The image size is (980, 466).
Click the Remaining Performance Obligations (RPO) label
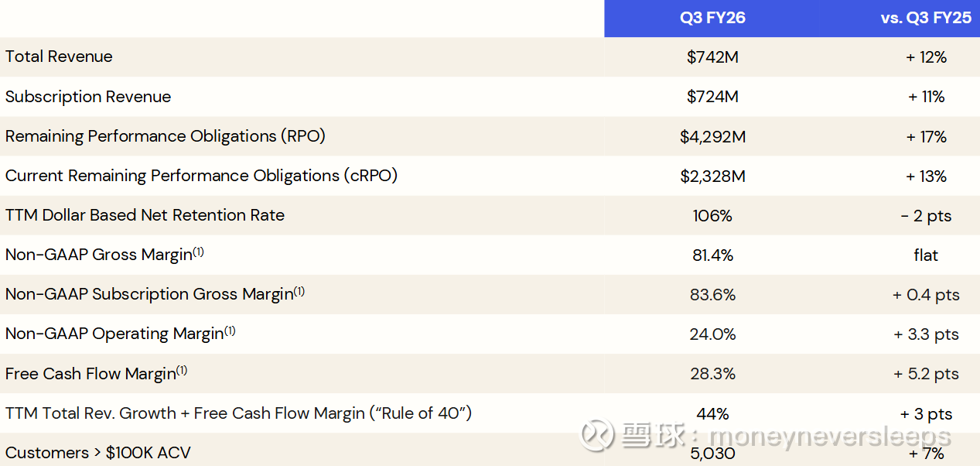click(165, 136)
